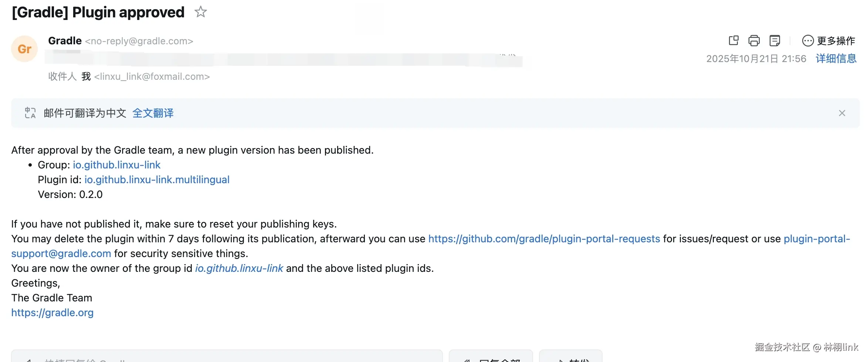The width and height of the screenshot is (868, 362).
Task: Open email in new window icon
Action: (734, 41)
